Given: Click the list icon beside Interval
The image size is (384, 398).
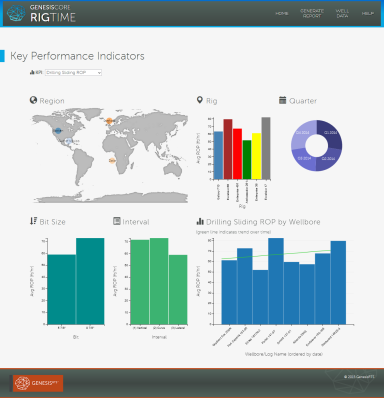Looking at the screenshot, I should click(117, 221).
